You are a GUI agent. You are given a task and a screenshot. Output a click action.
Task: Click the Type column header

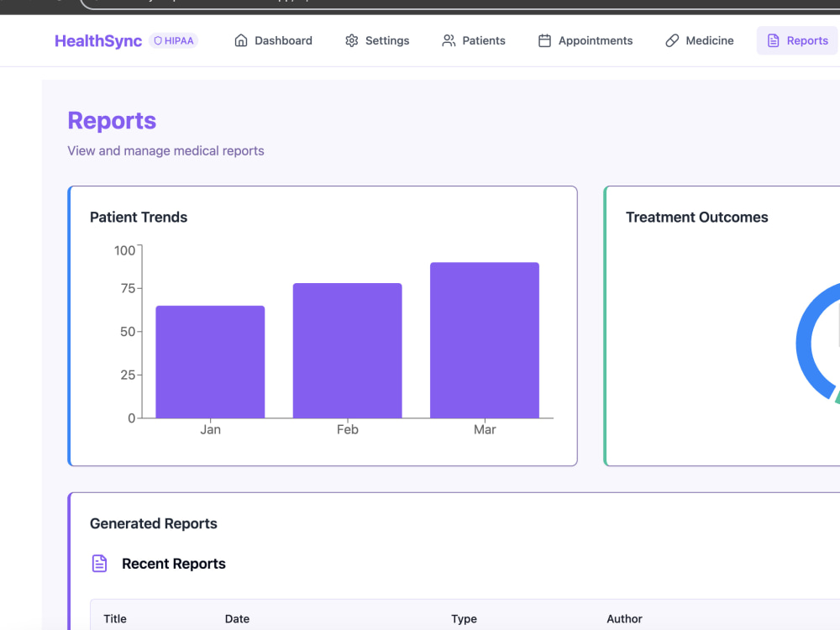pyautogui.click(x=464, y=619)
